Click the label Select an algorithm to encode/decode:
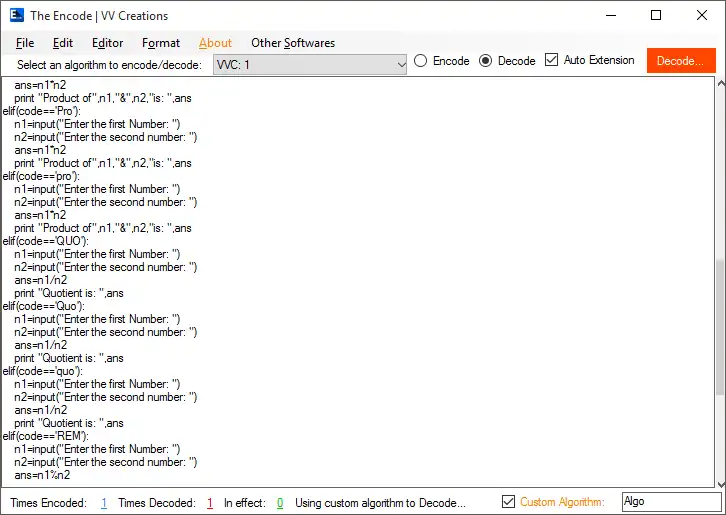The image size is (726, 515). pyautogui.click(x=109, y=65)
